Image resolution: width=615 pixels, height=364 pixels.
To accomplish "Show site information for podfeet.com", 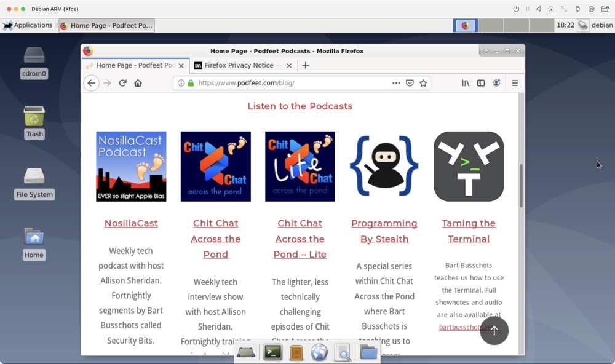I will coord(181,83).
